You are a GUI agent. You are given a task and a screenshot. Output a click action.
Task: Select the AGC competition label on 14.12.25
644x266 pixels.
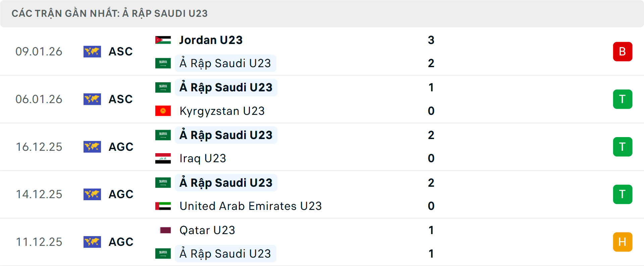click(120, 194)
